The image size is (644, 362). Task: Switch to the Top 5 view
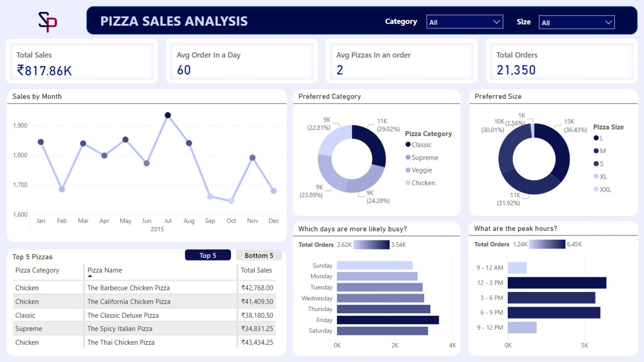pyautogui.click(x=208, y=255)
